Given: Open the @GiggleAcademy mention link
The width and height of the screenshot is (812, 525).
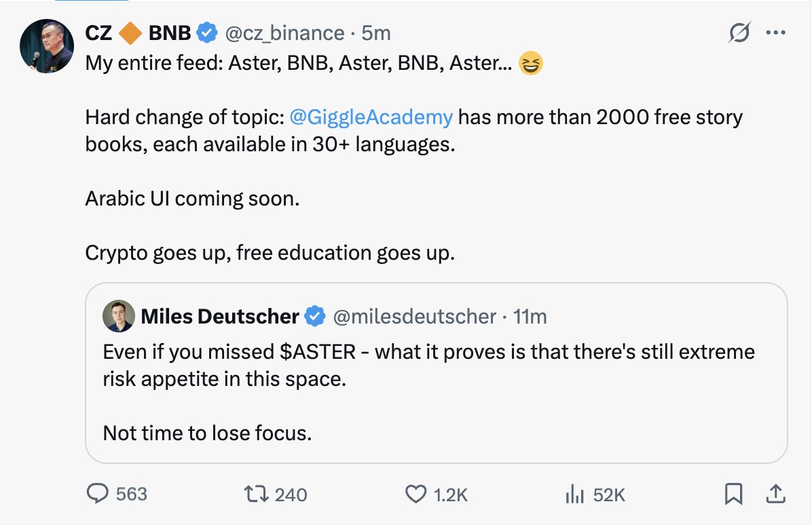Looking at the screenshot, I should coord(371,117).
